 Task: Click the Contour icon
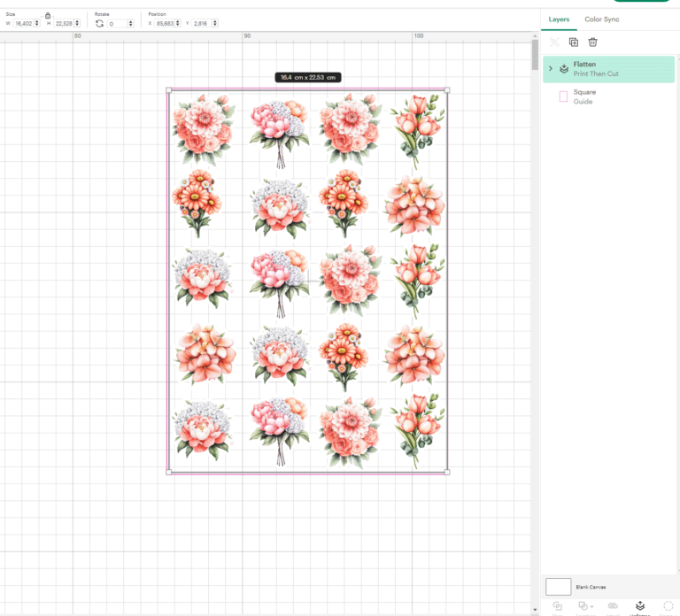pyautogui.click(x=668, y=605)
